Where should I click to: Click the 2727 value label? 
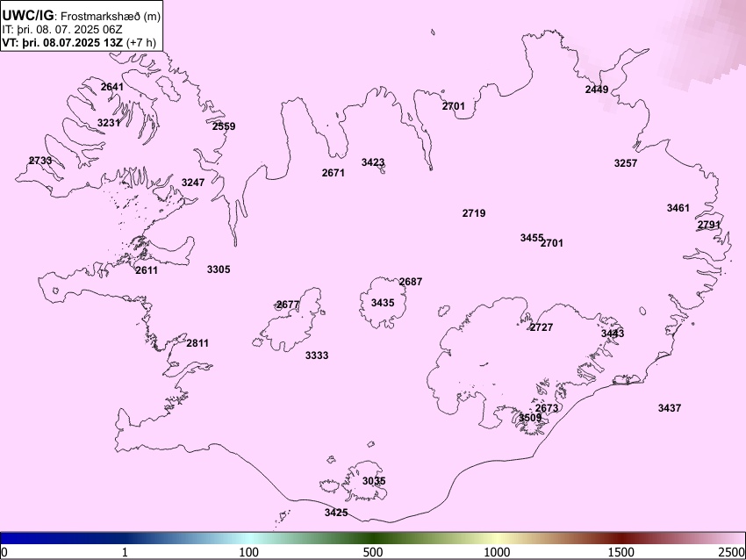(542, 327)
